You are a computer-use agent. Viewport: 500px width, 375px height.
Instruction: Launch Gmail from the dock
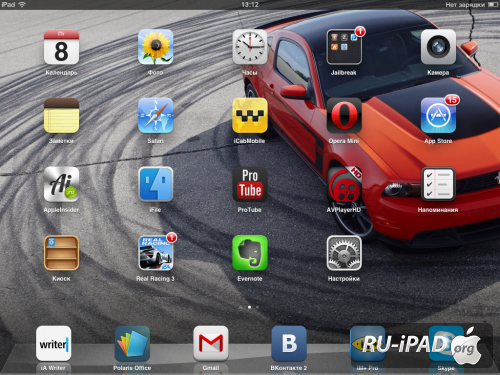(211, 344)
